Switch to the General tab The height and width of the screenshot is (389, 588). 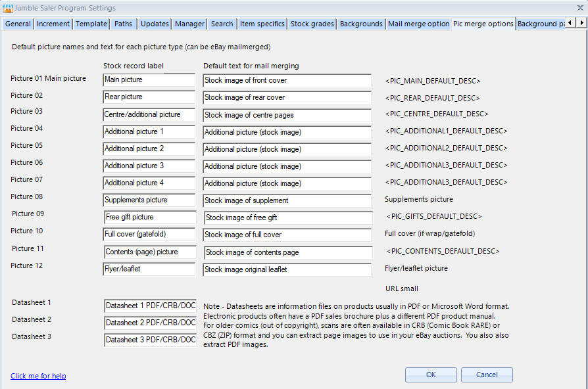tap(18, 24)
